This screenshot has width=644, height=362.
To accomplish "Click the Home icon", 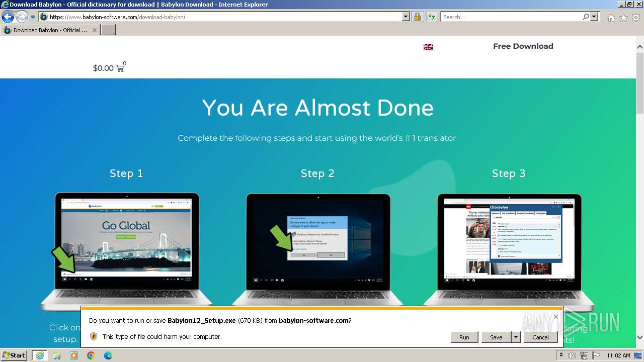I will click(x=611, y=18).
